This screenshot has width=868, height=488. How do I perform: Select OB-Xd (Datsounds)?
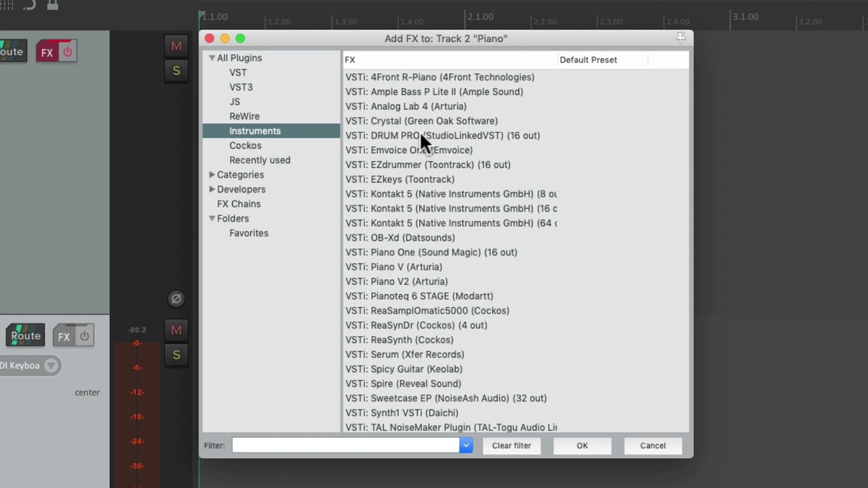tap(400, 238)
